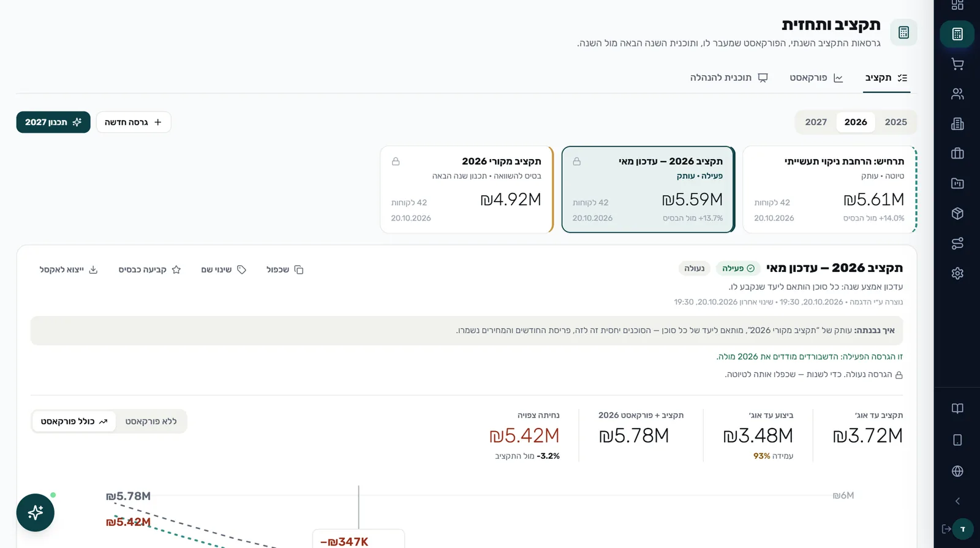Click the ₪5.42M forecast value

click(524, 435)
